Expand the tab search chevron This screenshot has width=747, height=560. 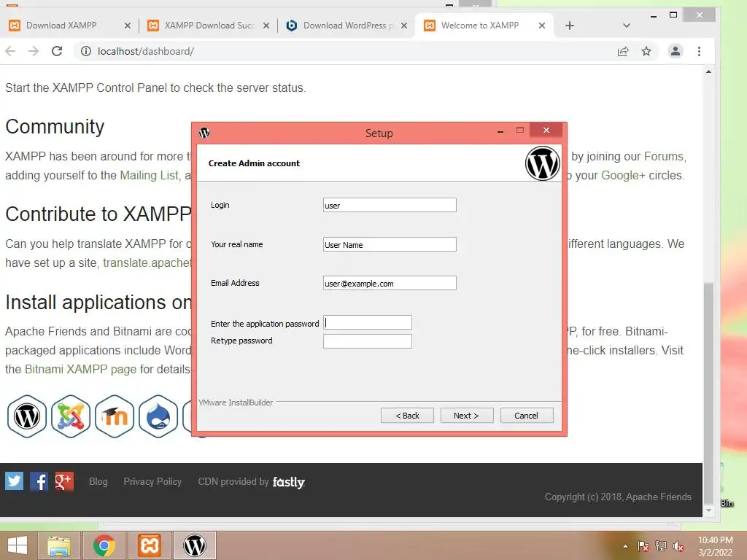coord(627,26)
